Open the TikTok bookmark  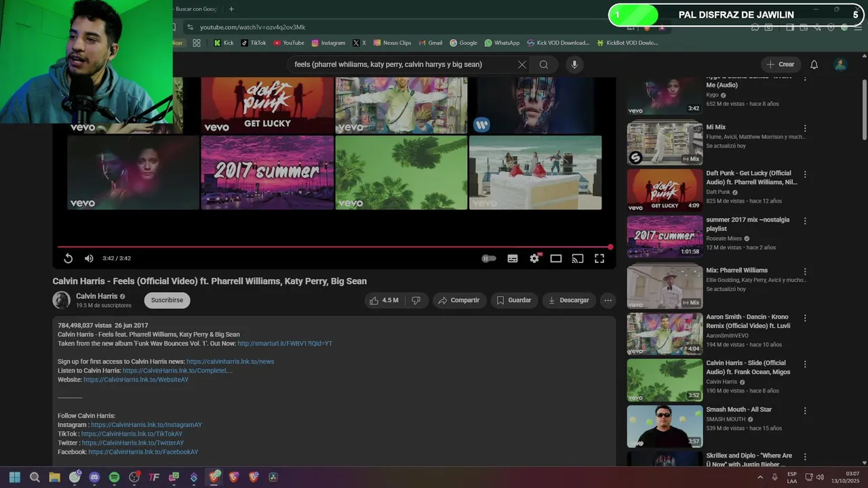pos(254,43)
